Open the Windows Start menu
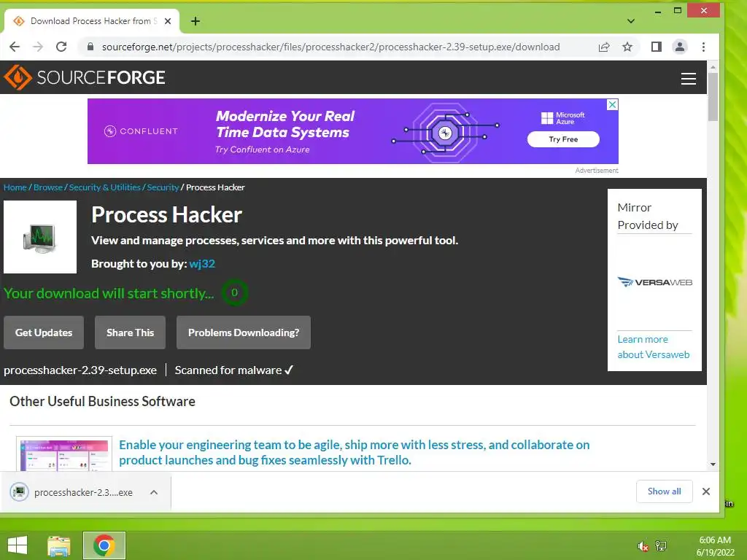This screenshot has width=747, height=560. [18, 545]
